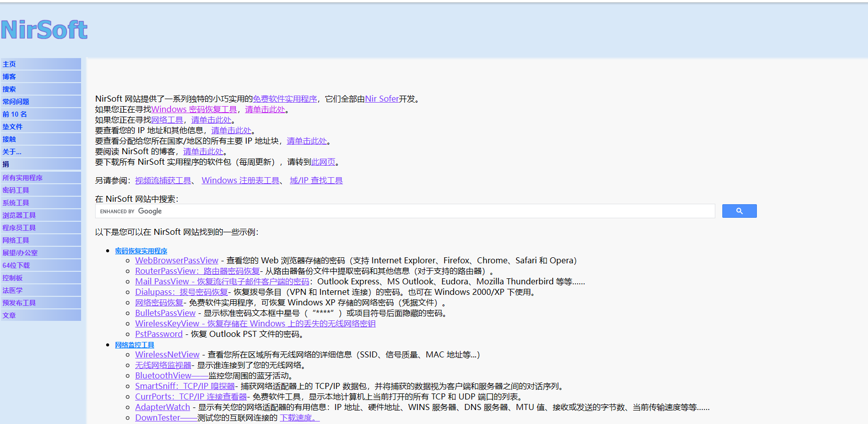Open the Mail PassView link

coord(222,281)
